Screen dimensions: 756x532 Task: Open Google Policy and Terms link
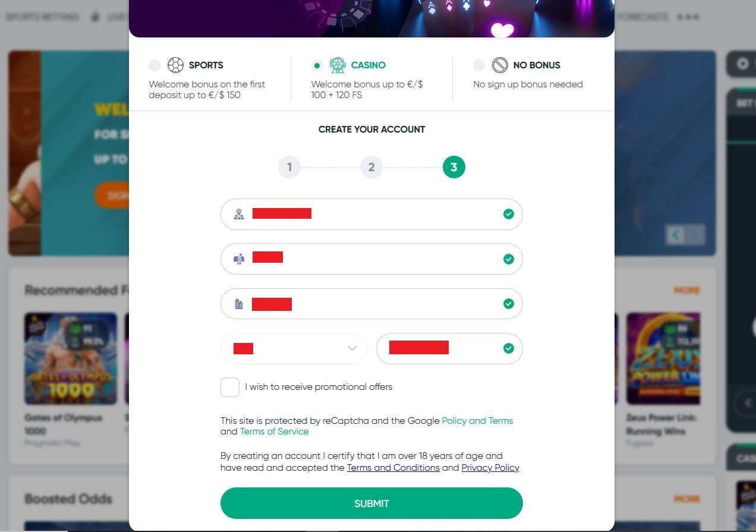pos(477,421)
